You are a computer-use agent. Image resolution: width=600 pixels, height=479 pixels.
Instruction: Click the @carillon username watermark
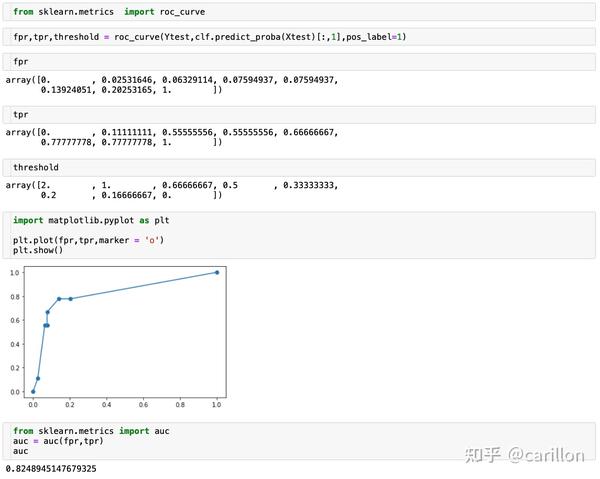[x=546, y=455]
